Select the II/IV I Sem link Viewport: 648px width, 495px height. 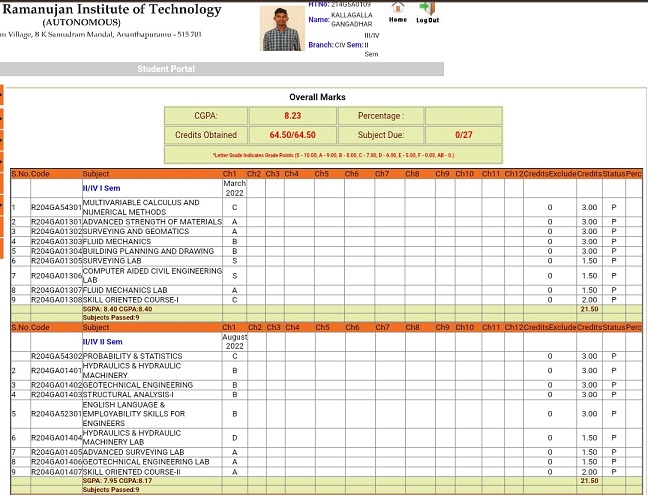click(102, 188)
